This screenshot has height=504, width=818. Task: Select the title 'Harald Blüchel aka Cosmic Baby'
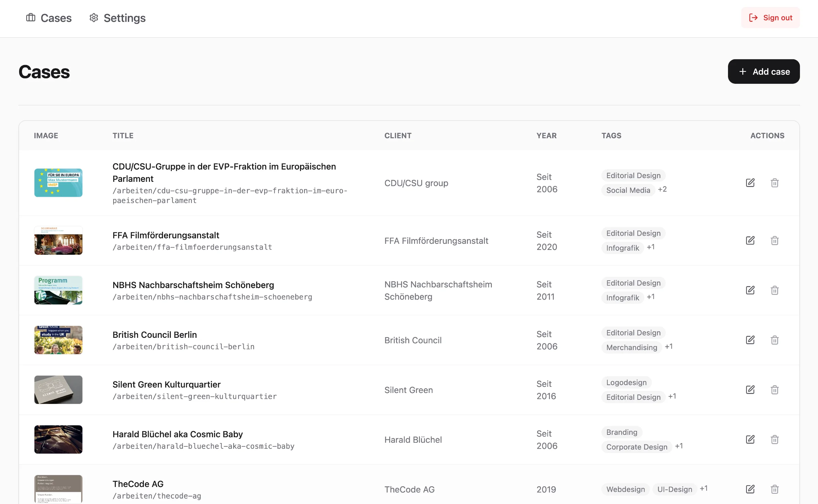tap(178, 434)
